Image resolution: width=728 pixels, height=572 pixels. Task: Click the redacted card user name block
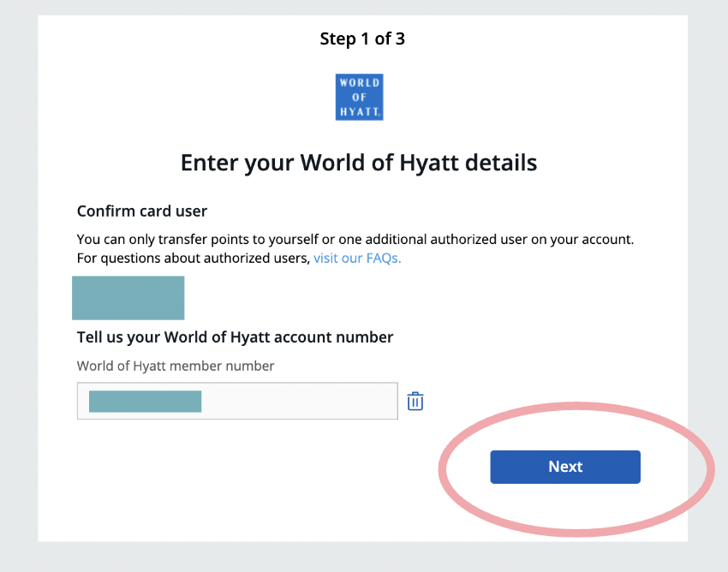[x=128, y=298]
